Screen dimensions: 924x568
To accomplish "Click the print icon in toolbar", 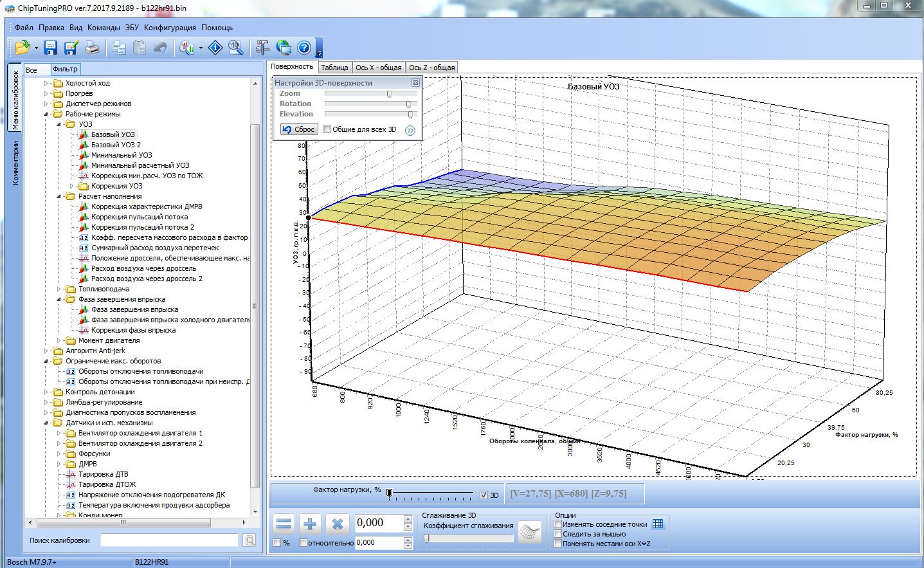I will coord(93,48).
